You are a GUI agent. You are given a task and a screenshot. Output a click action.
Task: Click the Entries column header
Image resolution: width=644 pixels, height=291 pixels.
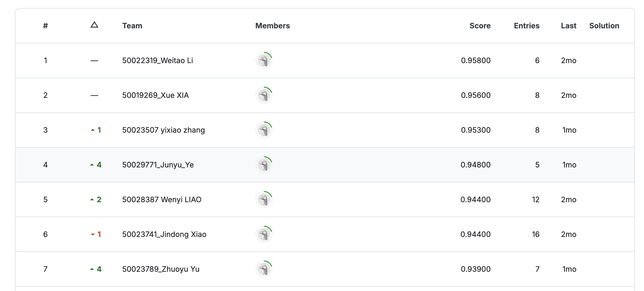coord(526,26)
